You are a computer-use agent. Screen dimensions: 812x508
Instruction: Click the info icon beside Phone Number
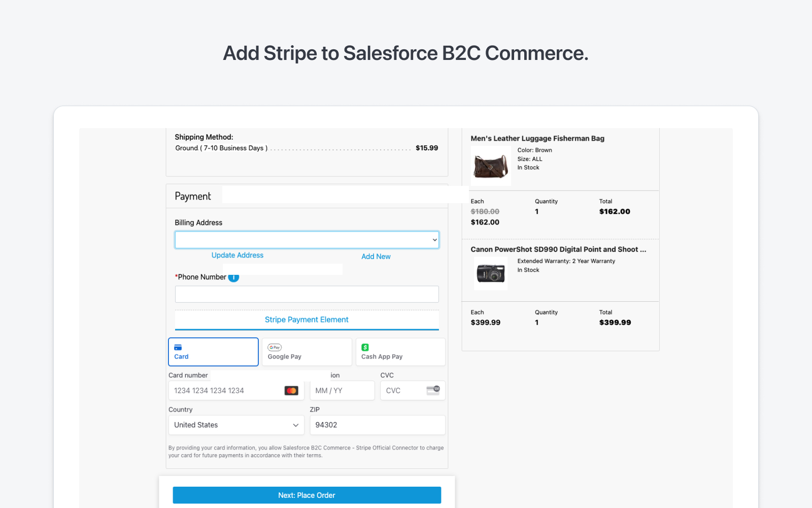[x=233, y=277]
